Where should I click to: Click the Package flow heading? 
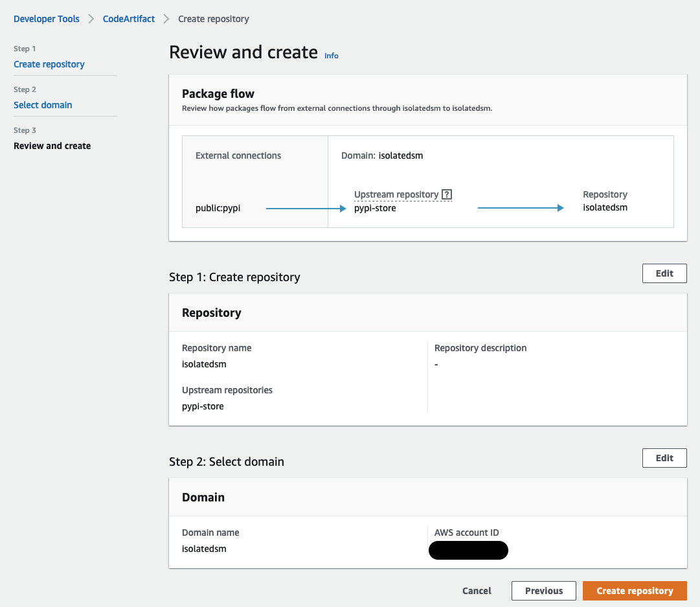(218, 94)
